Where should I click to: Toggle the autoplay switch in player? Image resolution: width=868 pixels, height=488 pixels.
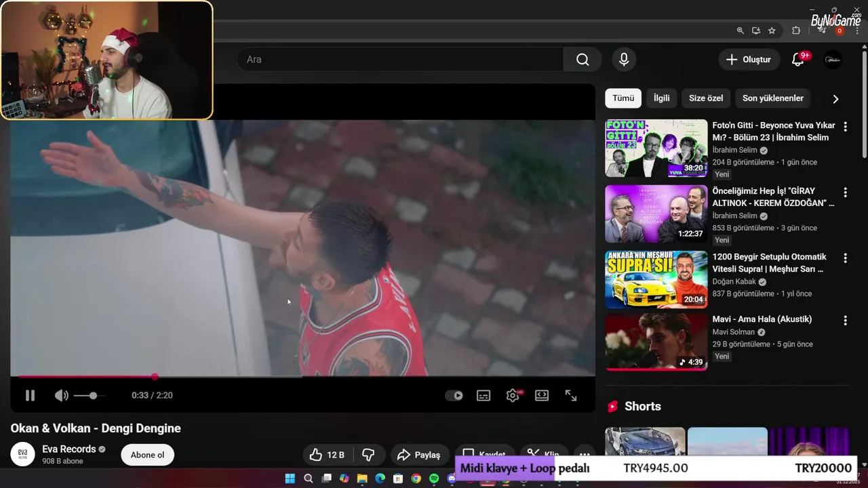pos(454,396)
